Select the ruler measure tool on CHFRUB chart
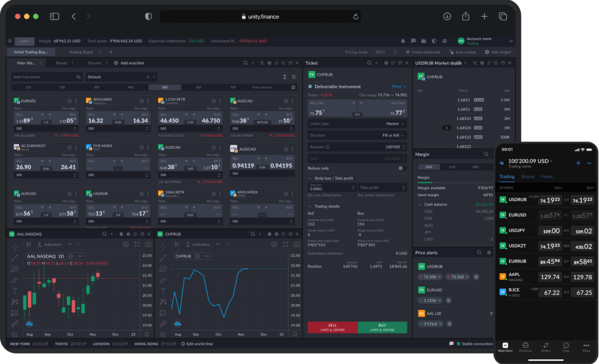This screenshot has height=364, width=599. point(163,324)
